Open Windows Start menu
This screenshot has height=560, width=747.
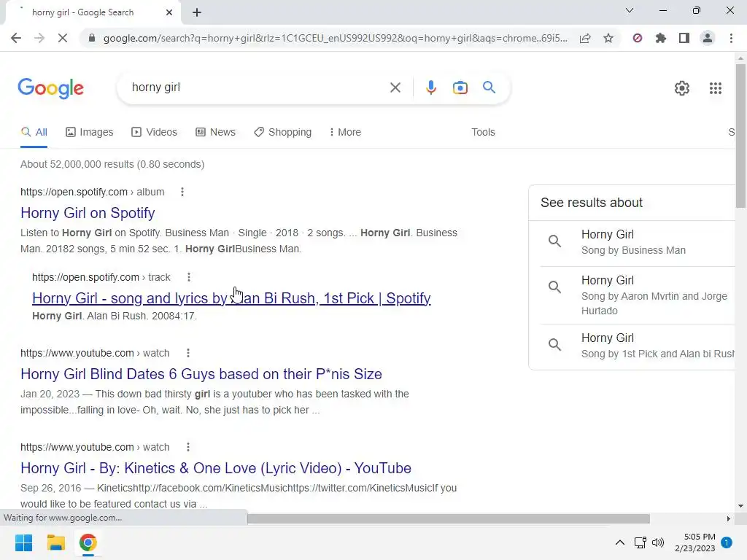point(23,542)
